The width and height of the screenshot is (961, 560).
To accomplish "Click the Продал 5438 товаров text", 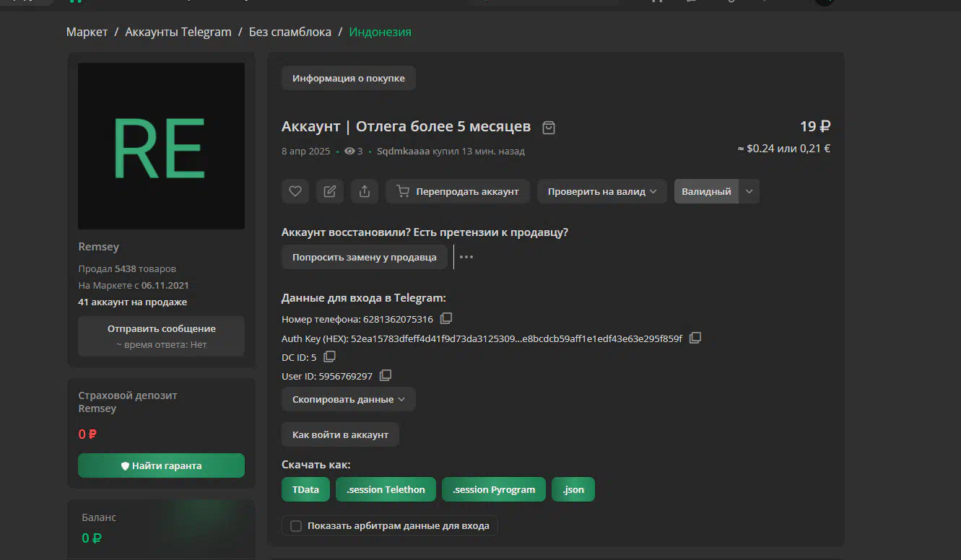I will [x=127, y=268].
